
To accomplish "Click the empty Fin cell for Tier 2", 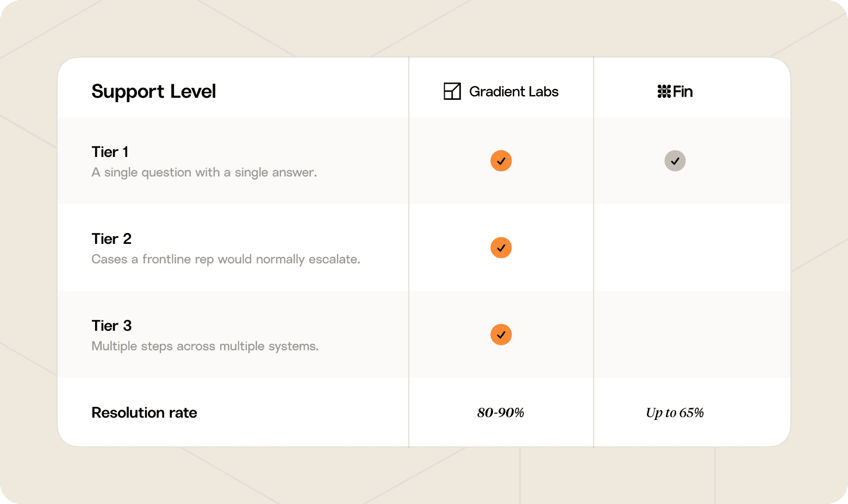I will pos(692,248).
